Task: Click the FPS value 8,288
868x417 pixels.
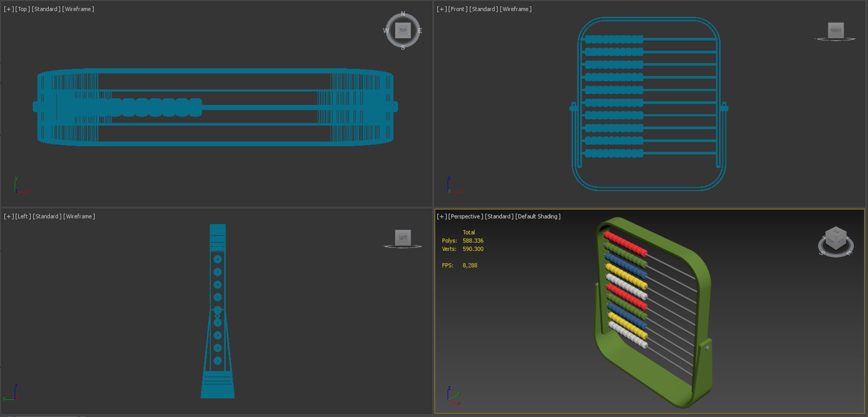Action: click(470, 266)
